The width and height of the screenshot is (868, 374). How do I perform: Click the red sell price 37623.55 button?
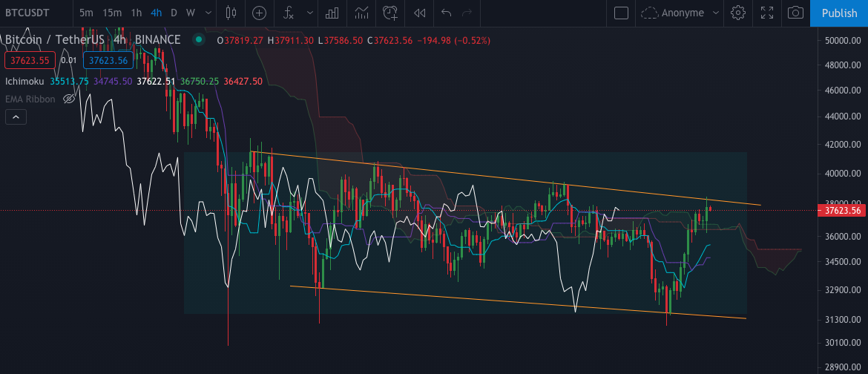[30, 60]
